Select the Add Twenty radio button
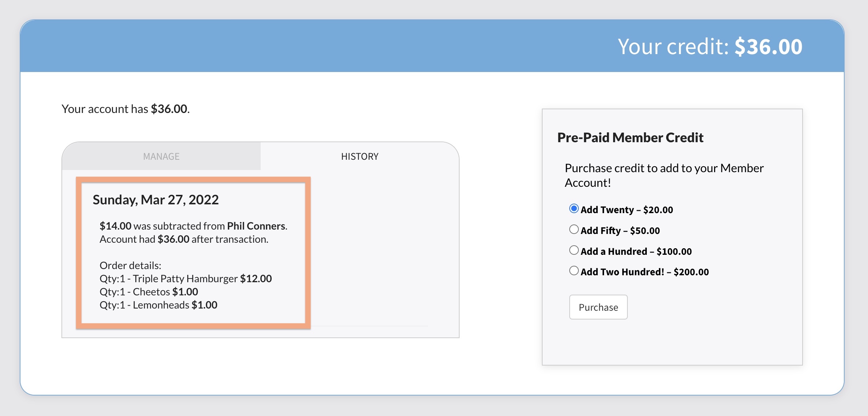Screen dimensions: 868x416 pos(574,209)
